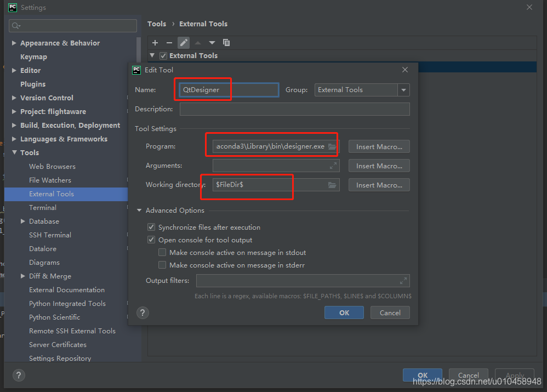Select the pencil Edit Tool icon
Image resolution: width=547 pixels, height=392 pixels.
[184, 42]
